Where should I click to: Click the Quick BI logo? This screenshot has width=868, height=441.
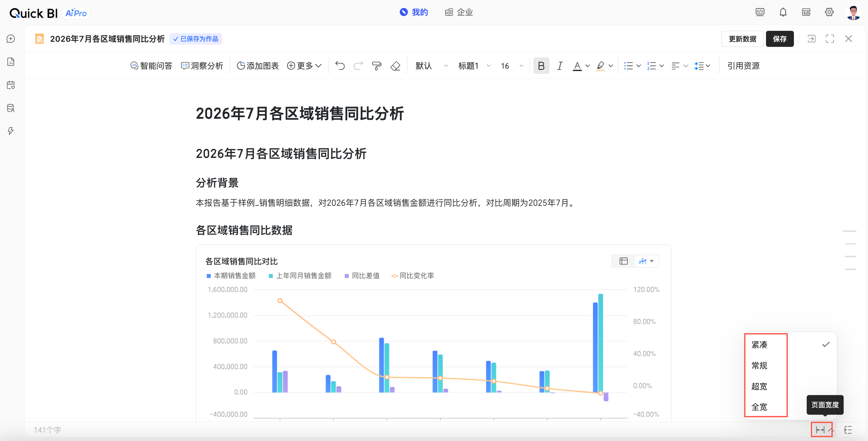point(33,13)
